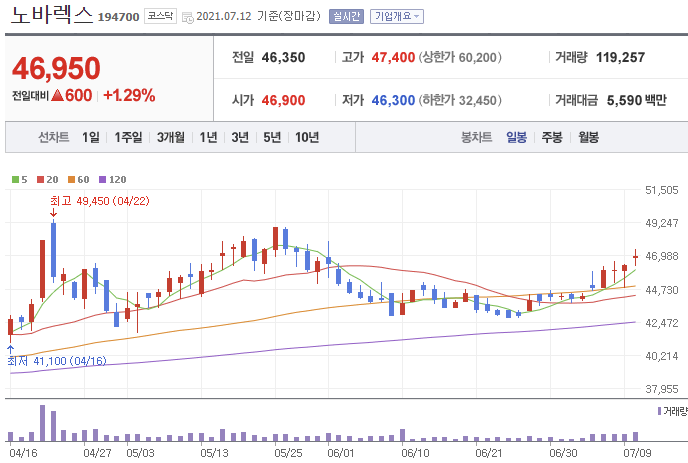Click the low price 46,300
Viewport: 688px width, 463px height.
[x=393, y=100]
